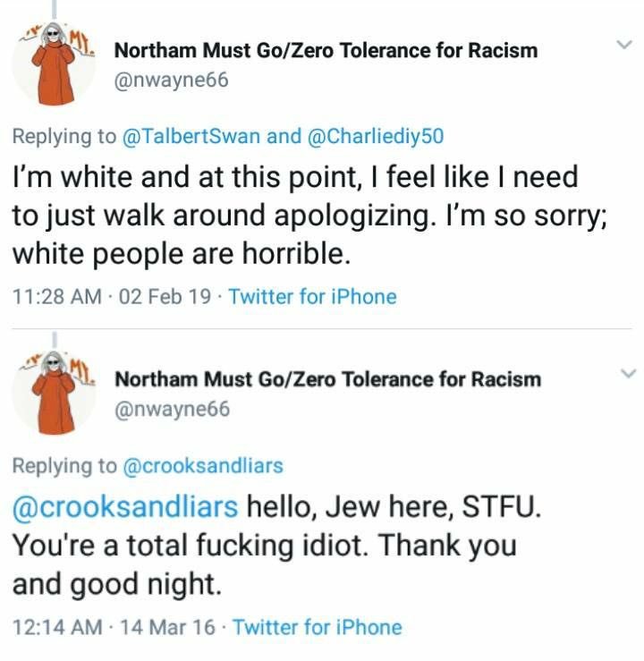
Task: Expand the chevron menu on the apology tweet
Action: tap(625, 45)
